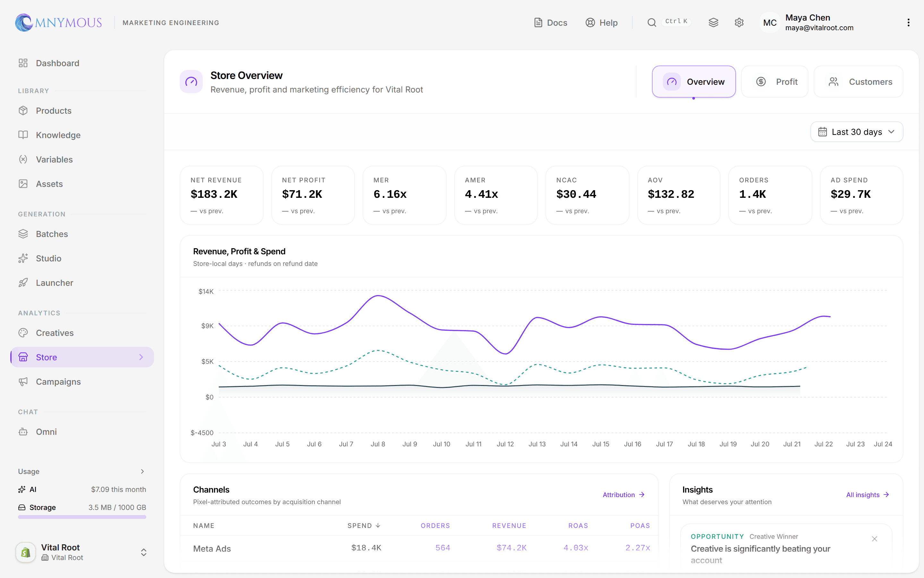Viewport: 924px width, 578px height.
Task: Expand the Usage section chevron
Action: coord(142,471)
